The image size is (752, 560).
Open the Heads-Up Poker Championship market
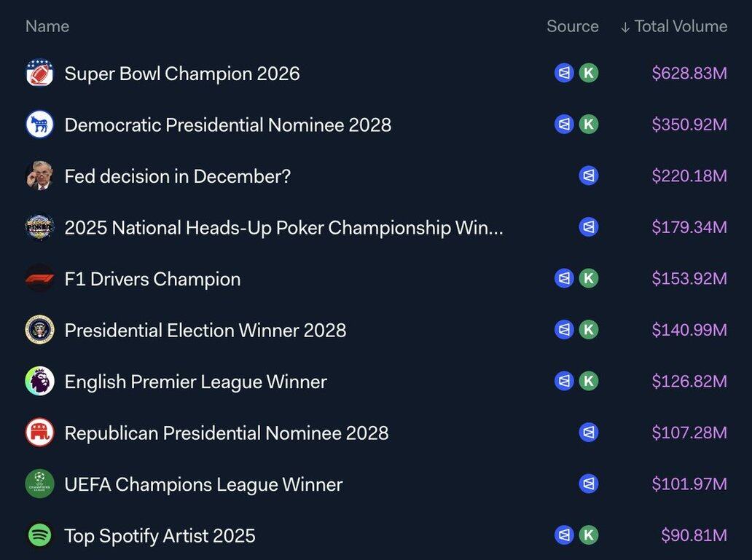coord(283,228)
